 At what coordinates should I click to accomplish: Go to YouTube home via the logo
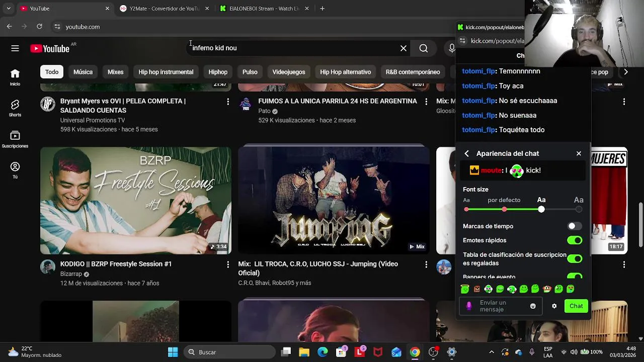50,48
